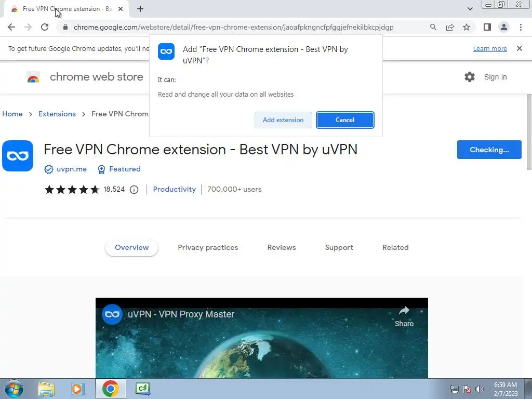Screen dimensions: 532x399
Task: Click the video's Share arrow
Action: pos(404,316)
